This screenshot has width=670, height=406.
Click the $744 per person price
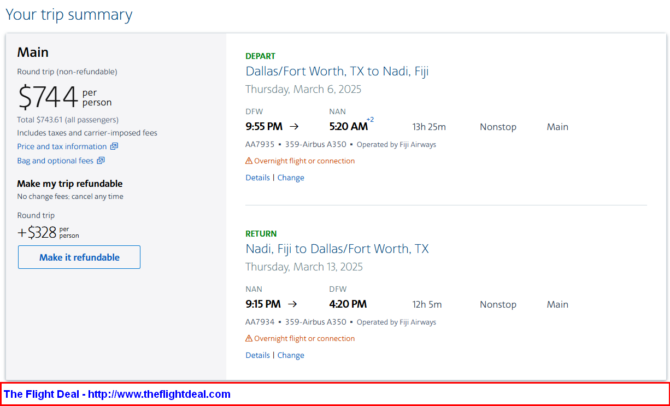click(x=65, y=97)
